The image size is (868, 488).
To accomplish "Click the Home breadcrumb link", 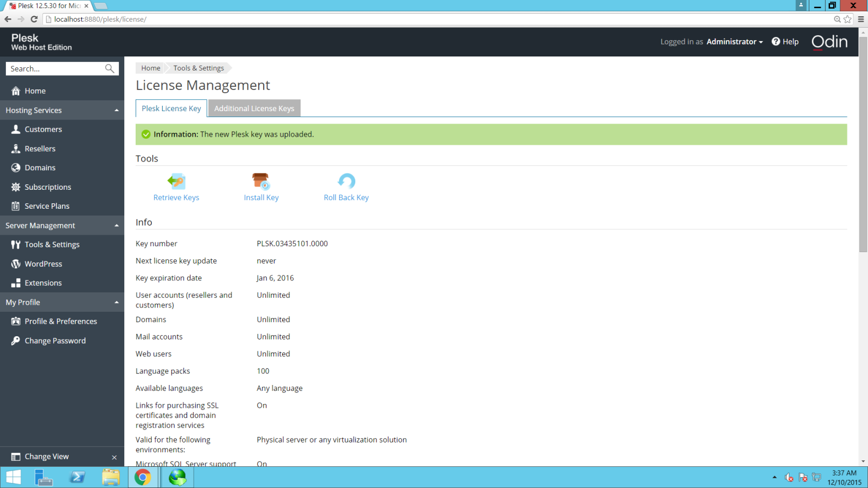I will (x=151, y=68).
